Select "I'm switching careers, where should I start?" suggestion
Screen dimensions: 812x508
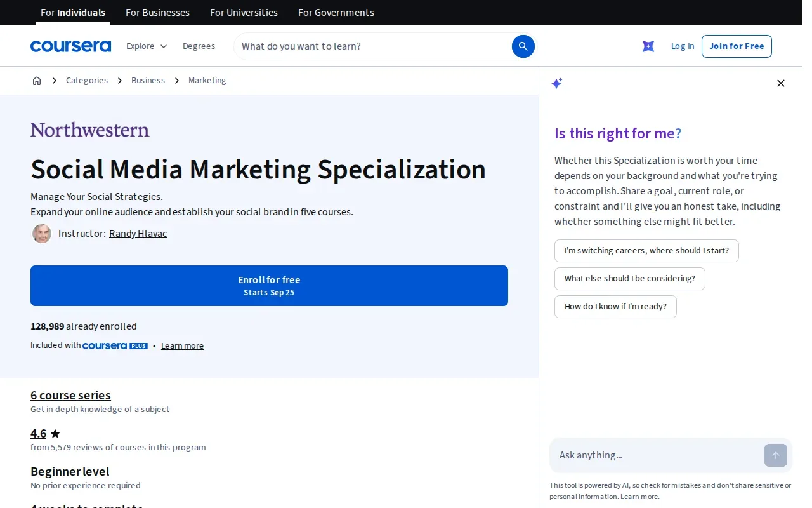pyautogui.click(x=646, y=251)
